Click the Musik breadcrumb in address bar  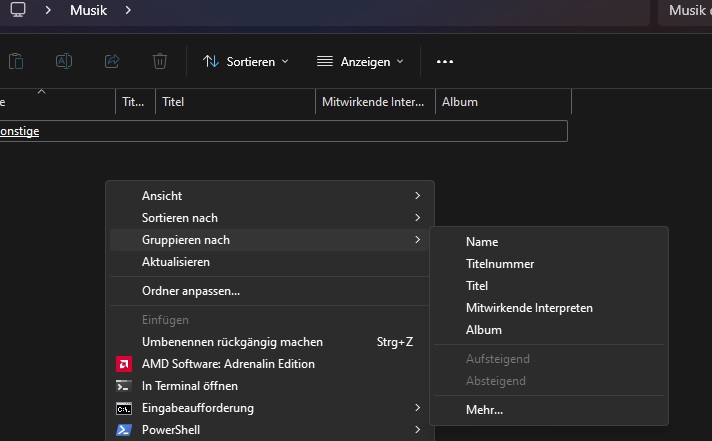[x=88, y=10]
